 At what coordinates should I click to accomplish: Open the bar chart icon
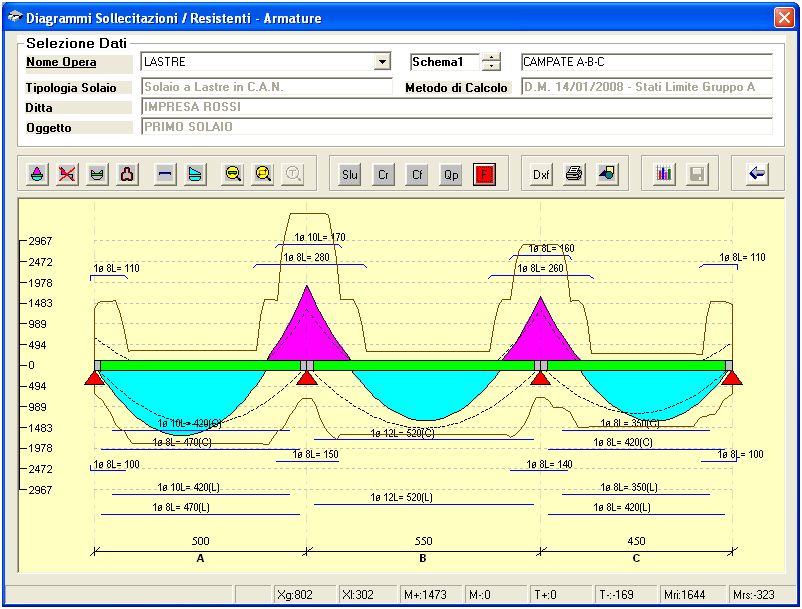click(x=664, y=174)
